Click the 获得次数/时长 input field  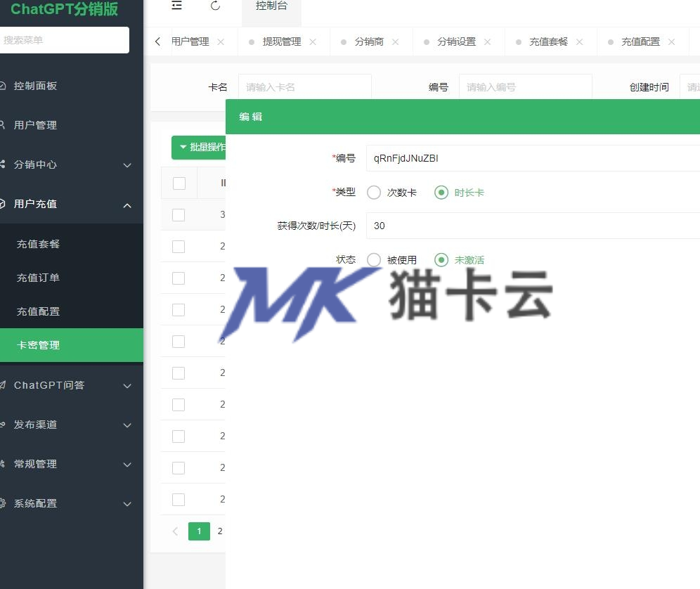point(533,226)
